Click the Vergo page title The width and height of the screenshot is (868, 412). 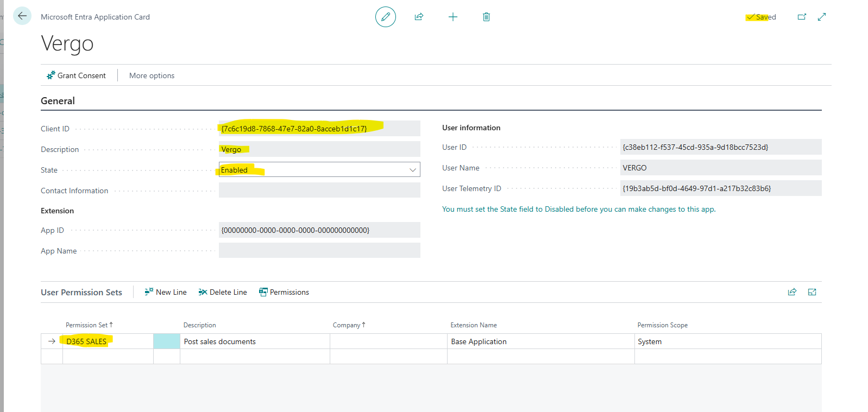click(x=67, y=43)
